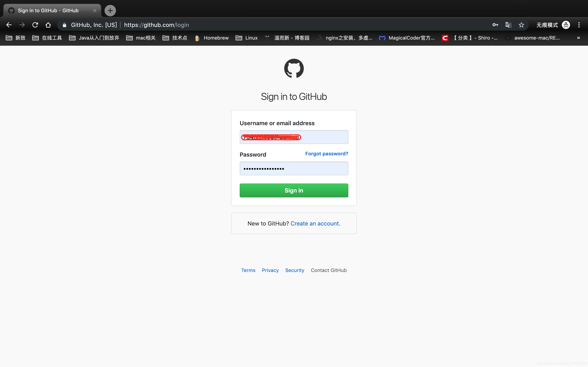Click the browser translate icon
The image size is (588, 367).
tap(508, 25)
